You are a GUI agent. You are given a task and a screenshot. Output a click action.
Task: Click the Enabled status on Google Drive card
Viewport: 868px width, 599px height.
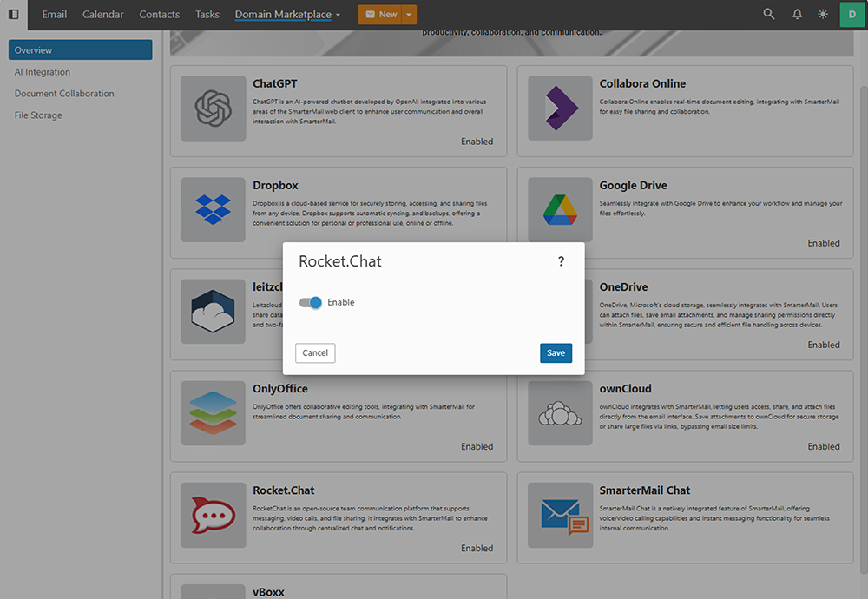click(x=823, y=243)
